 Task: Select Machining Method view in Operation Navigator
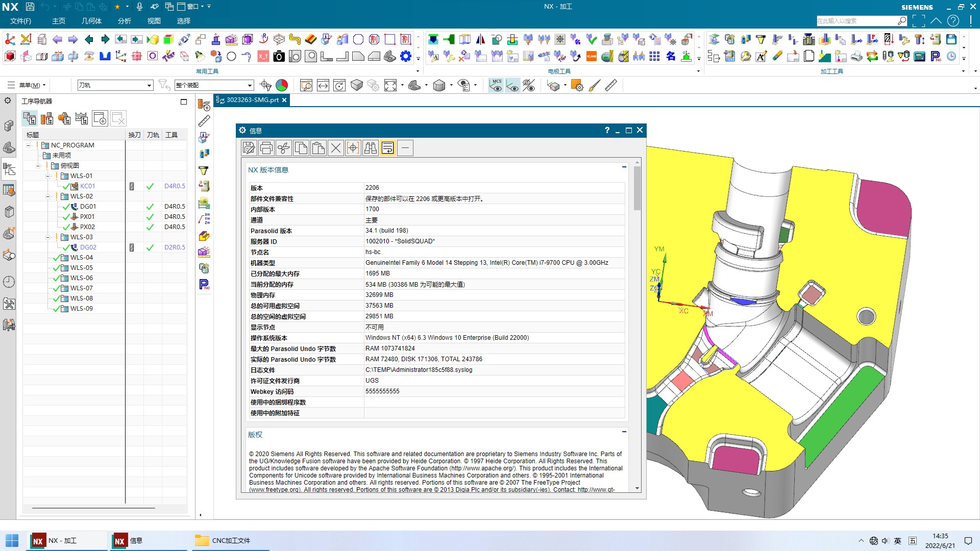(82, 118)
